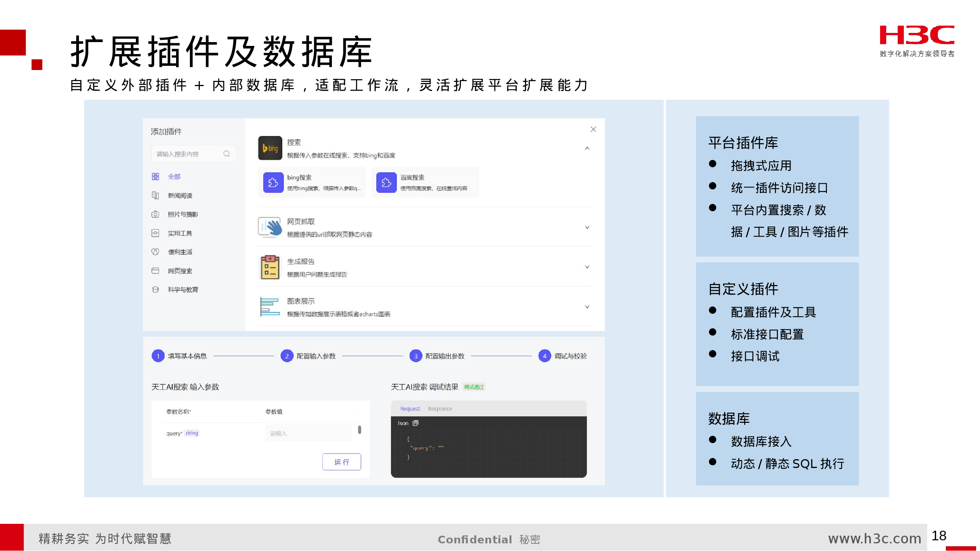Select 新闻阅读 category in sidebar
Screen dimensions: 980x551
[x=180, y=196]
